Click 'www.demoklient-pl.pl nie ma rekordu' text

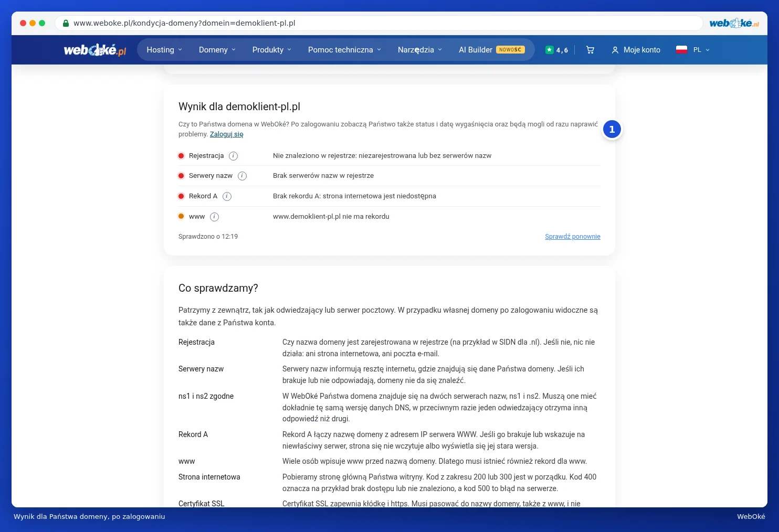(331, 217)
